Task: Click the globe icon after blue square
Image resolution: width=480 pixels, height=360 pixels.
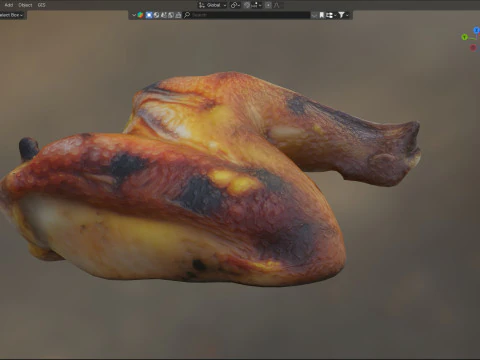Action: (x=156, y=15)
